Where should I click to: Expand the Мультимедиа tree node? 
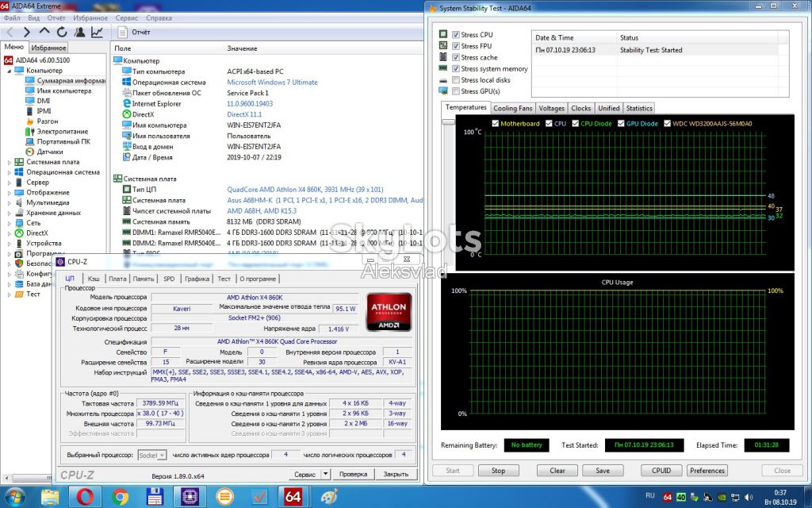[9, 202]
